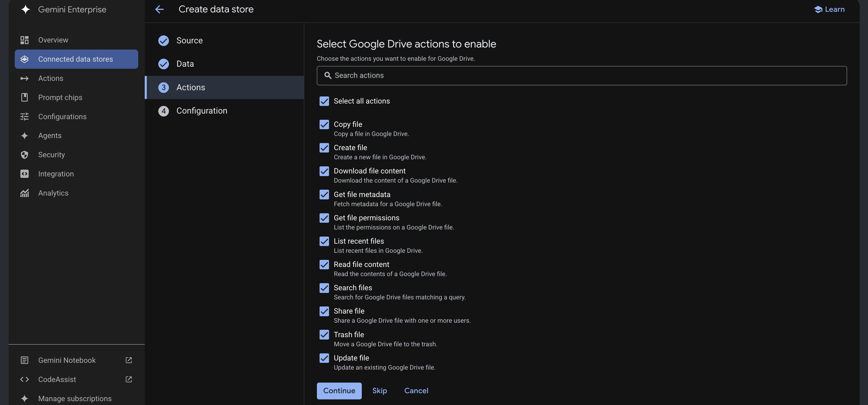Click the Gemini Notebook document icon
Screen dimensions: 868x405
(24, 360)
